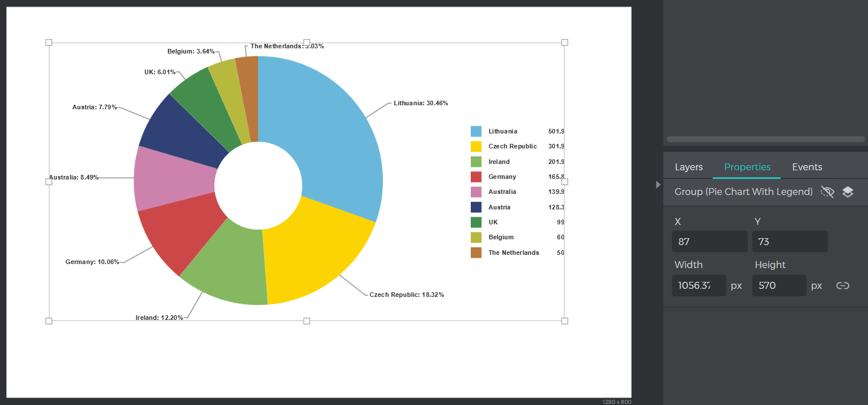This screenshot has width=868, height=405.
Task: Toggle visibility of the Pie Chart group
Action: (x=827, y=192)
